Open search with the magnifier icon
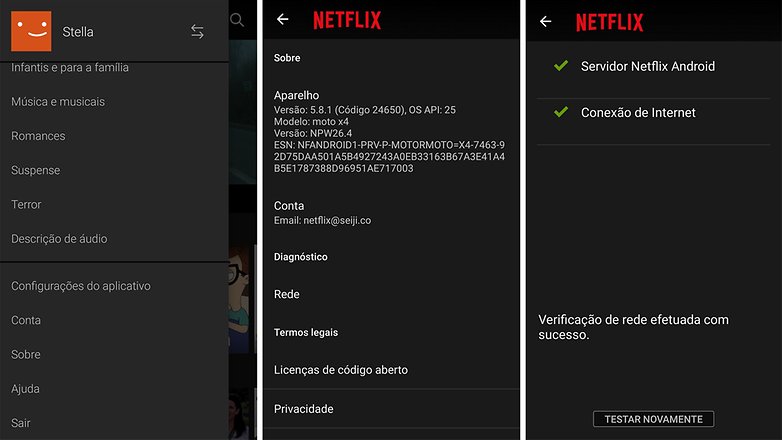The width and height of the screenshot is (782, 440). (237, 20)
